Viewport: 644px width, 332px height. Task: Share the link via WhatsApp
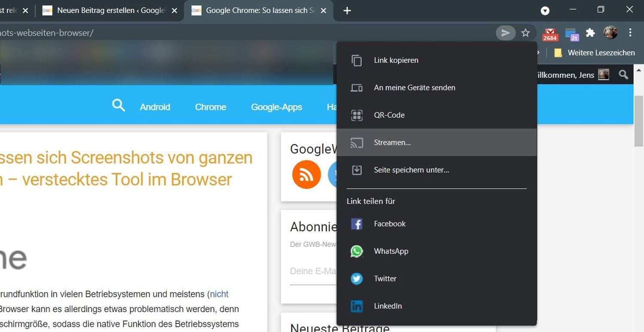(x=391, y=251)
